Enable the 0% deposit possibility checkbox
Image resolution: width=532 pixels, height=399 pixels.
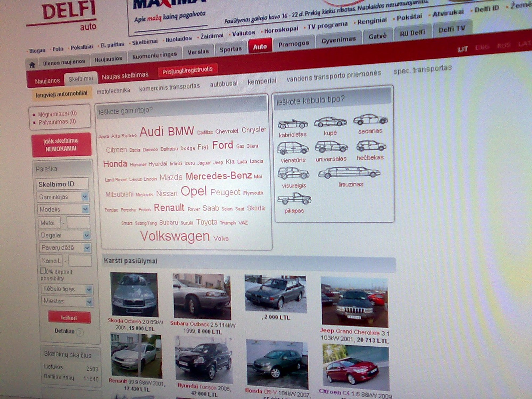pyautogui.click(x=43, y=271)
